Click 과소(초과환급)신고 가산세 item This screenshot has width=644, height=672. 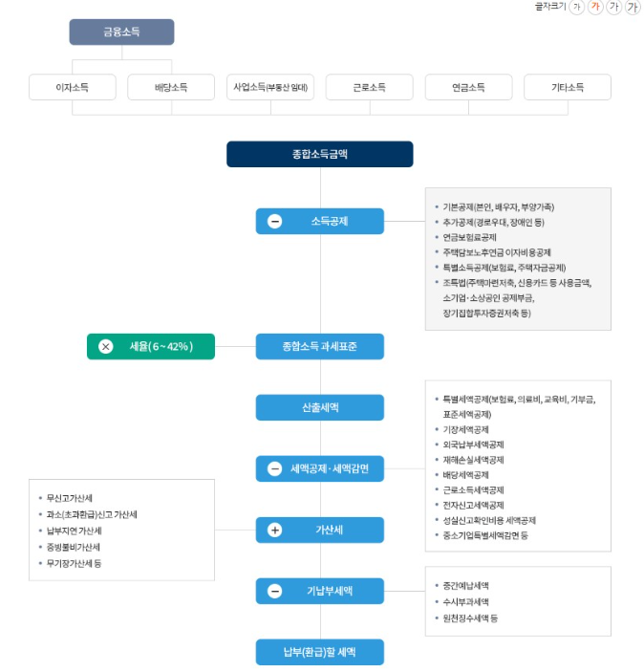point(92,514)
